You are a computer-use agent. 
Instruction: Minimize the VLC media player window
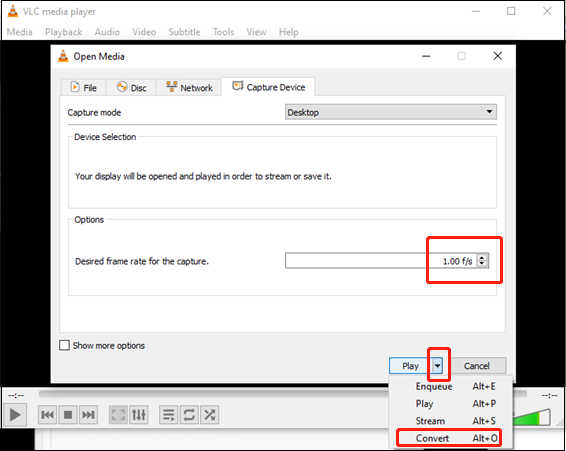click(476, 11)
